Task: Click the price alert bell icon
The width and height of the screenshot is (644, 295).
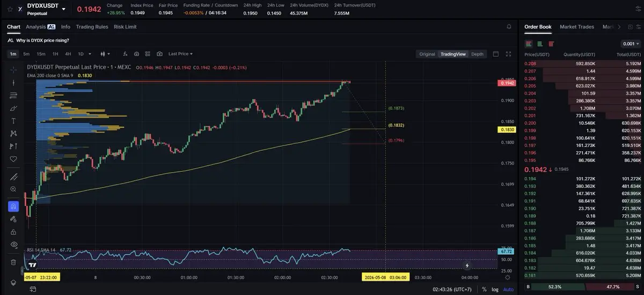Action: click(x=509, y=26)
